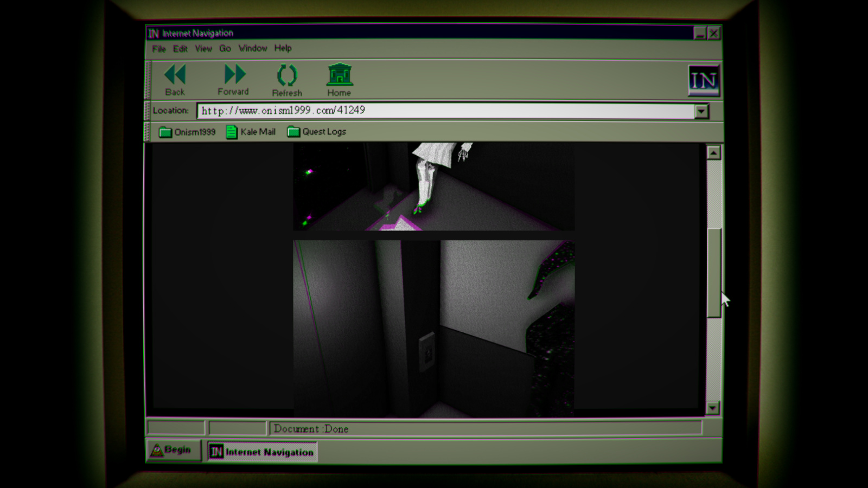The width and height of the screenshot is (868, 488).
Task: Click inside the Location URL field
Action: (445, 111)
